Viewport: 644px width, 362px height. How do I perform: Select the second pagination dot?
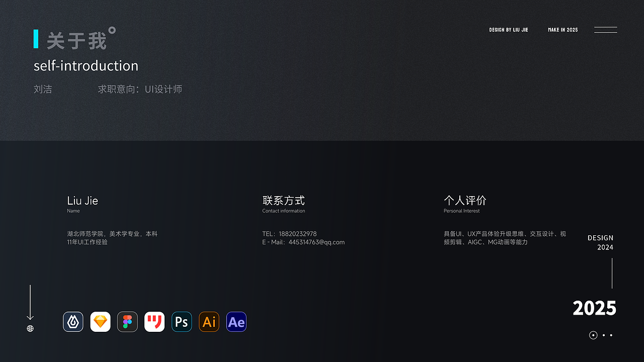click(603, 335)
